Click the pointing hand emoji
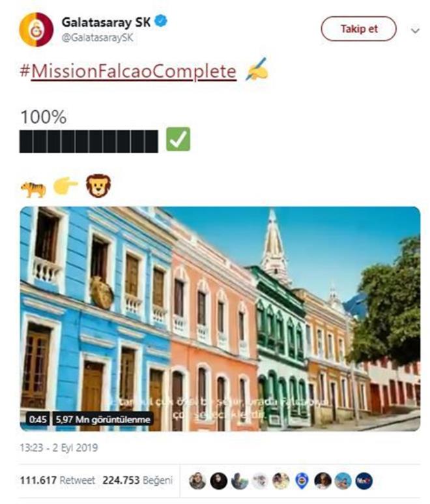 pyautogui.click(x=66, y=186)
